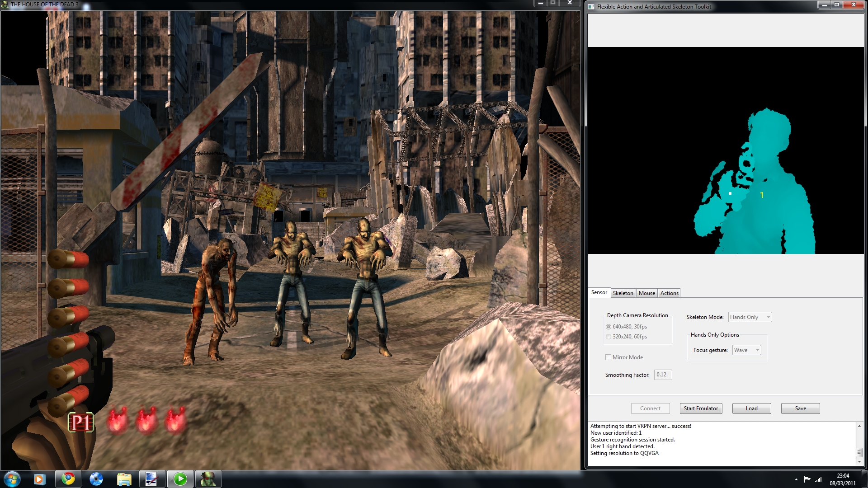Open the Skeleton Mode dropdown
This screenshot has height=488, width=868.
[x=750, y=317]
